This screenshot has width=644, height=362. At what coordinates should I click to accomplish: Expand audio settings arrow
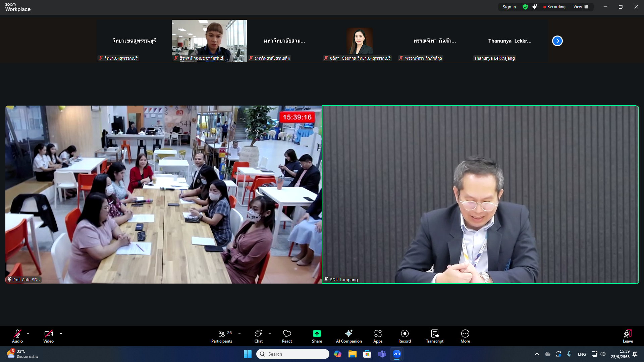(28, 334)
